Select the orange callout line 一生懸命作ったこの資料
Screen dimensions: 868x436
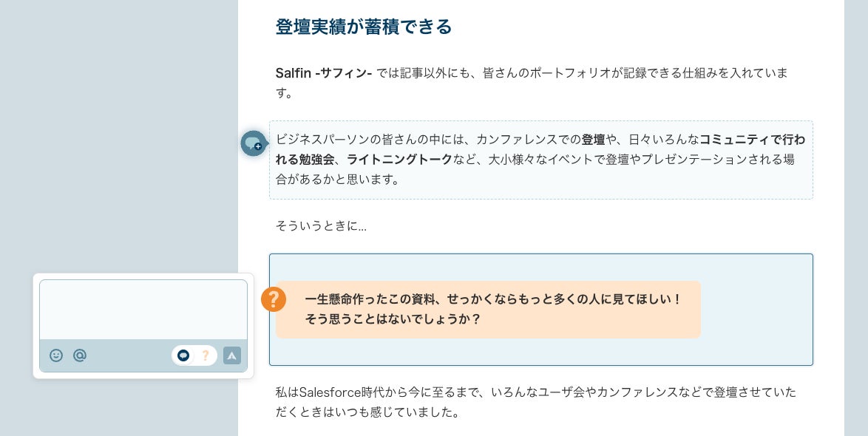tap(492, 299)
